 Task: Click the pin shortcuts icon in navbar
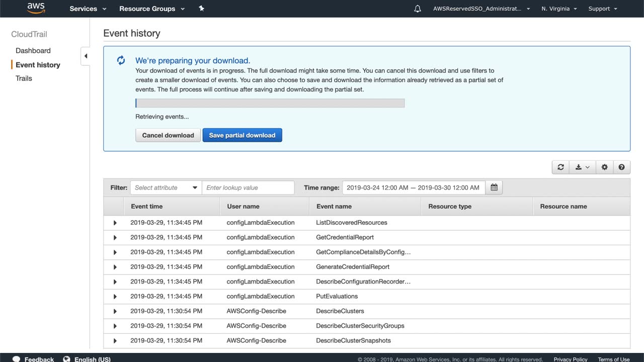point(201,9)
